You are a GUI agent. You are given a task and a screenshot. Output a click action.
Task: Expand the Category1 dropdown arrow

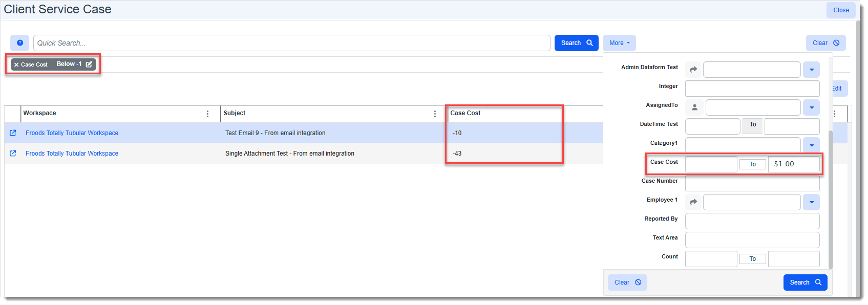point(811,145)
